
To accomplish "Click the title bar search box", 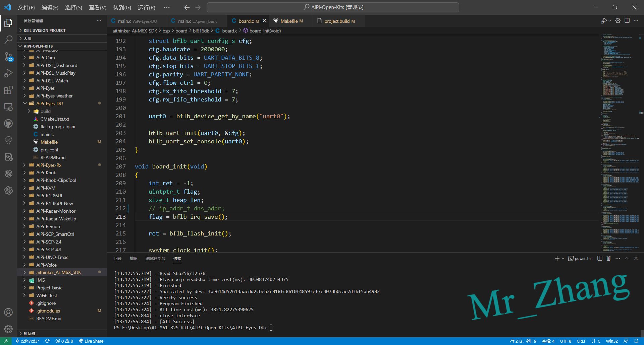I will click(333, 7).
